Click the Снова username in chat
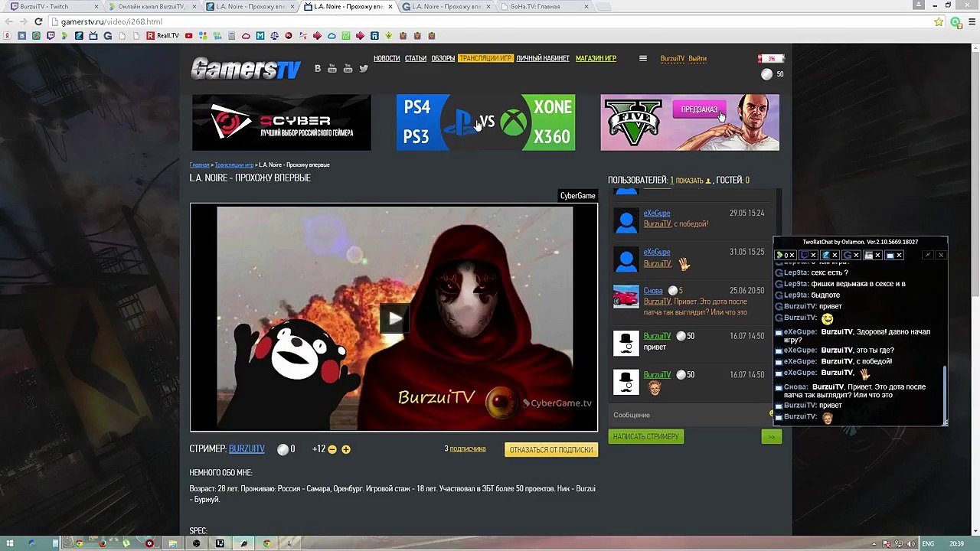The image size is (980, 551). [653, 291]
